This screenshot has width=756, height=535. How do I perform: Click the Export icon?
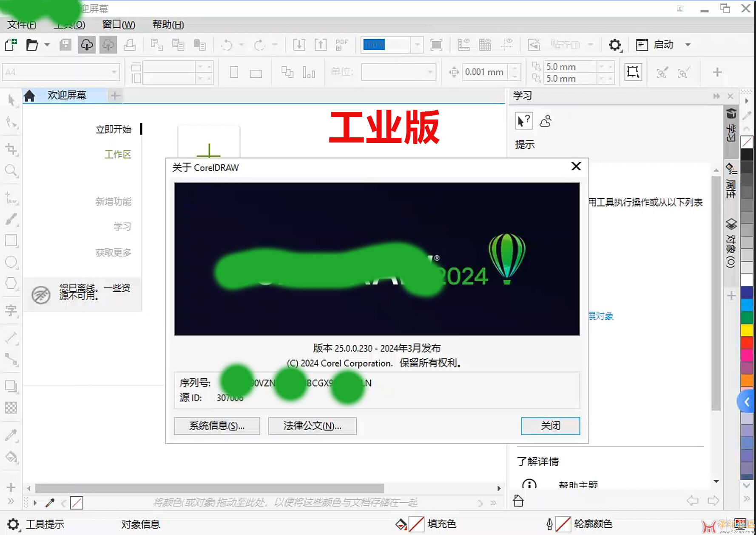click(x=320, y=45)
